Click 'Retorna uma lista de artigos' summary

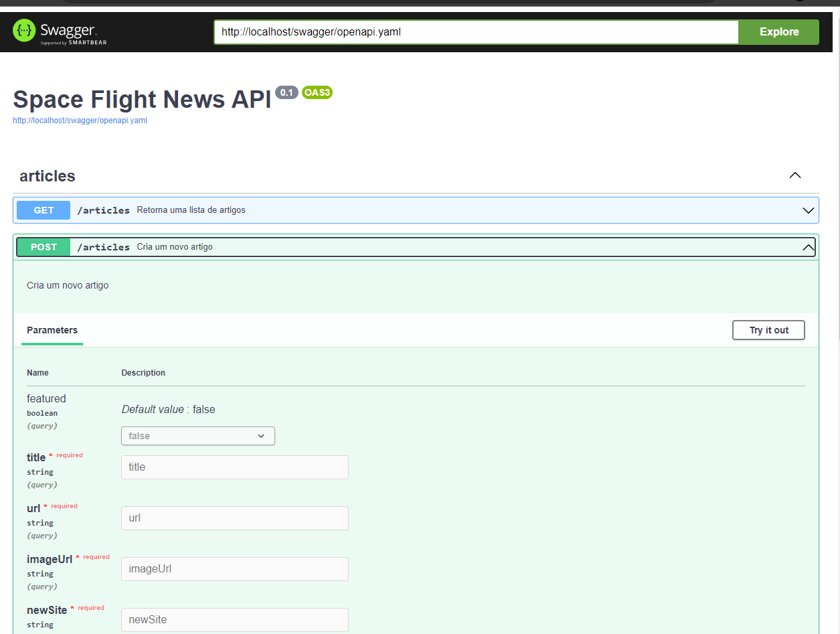point(191,210)
